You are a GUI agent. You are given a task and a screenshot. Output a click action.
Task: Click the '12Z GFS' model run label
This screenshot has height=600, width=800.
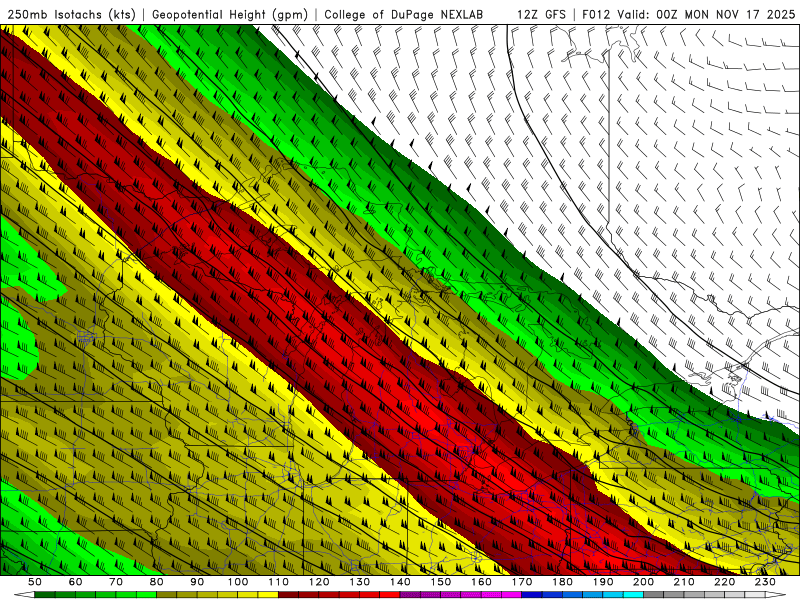(x=541, y=14)
